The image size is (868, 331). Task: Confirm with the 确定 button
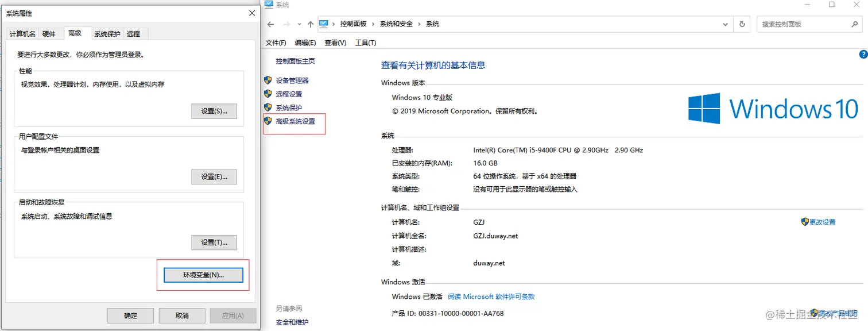click(x=131, y=315)
